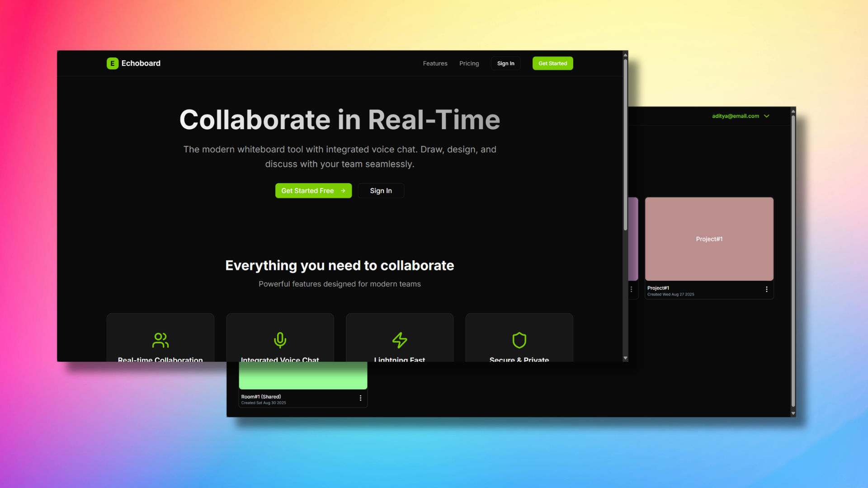Click the landing page scrollbar down arrow

(625, 358)
